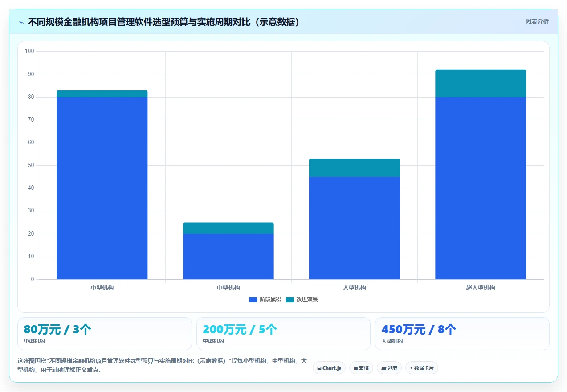The image size is (567, 392).
Task: Click the y-axis value 0
Action: [33, 279]
